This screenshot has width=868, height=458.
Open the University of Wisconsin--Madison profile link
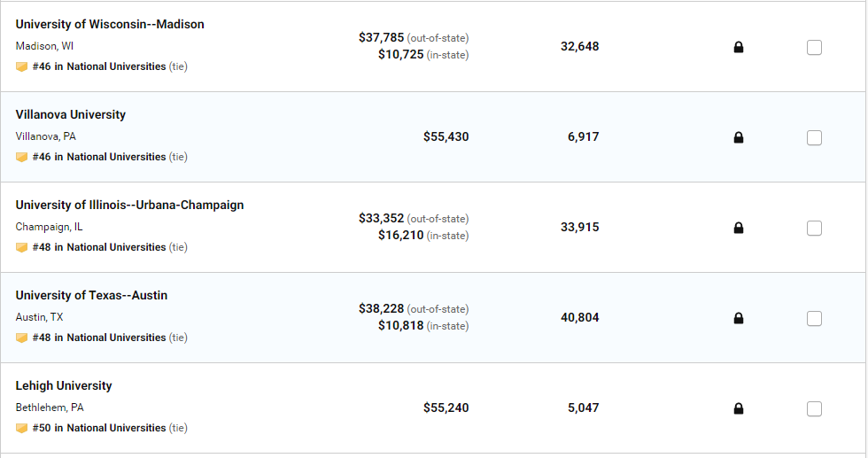click(x=110, y=24)
